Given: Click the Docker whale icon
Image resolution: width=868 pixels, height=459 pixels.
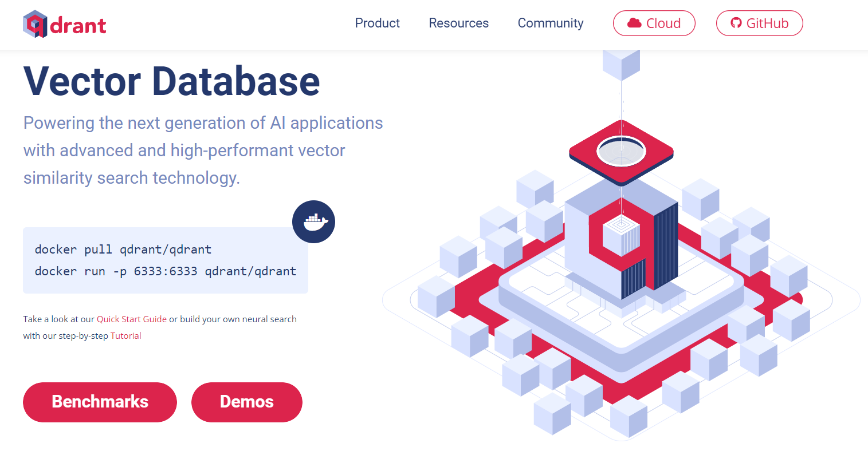Looking at the screenshot, I should point(313,221).
